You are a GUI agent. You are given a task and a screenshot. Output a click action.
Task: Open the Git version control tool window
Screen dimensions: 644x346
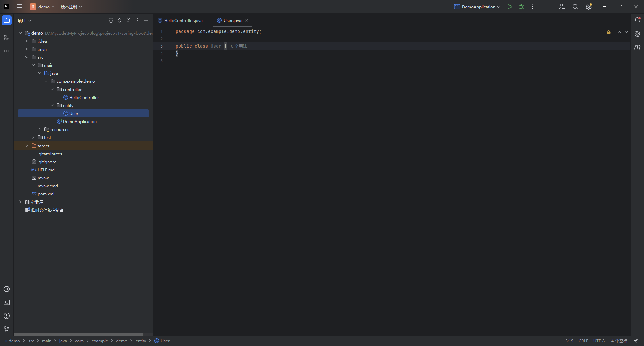pyautogui.click(x=7, y=329)
